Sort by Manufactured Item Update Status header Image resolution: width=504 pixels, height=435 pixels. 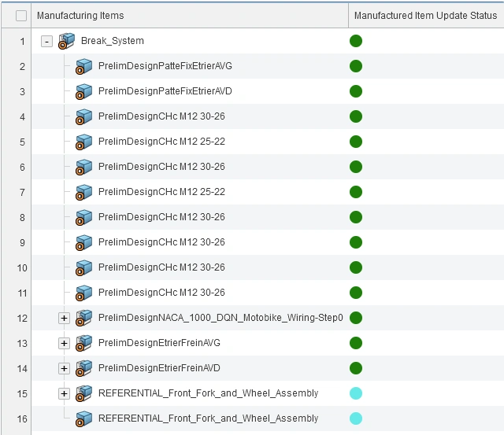click(426, 16)
